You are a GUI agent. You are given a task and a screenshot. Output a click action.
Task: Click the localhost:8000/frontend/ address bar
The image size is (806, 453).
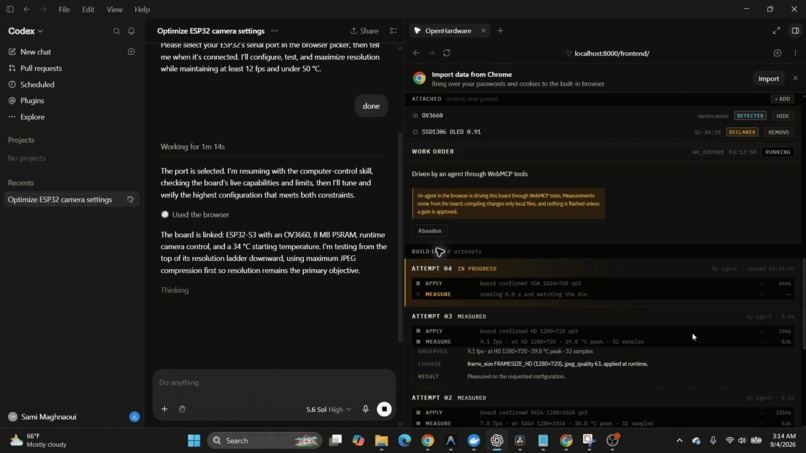point(611,53)
